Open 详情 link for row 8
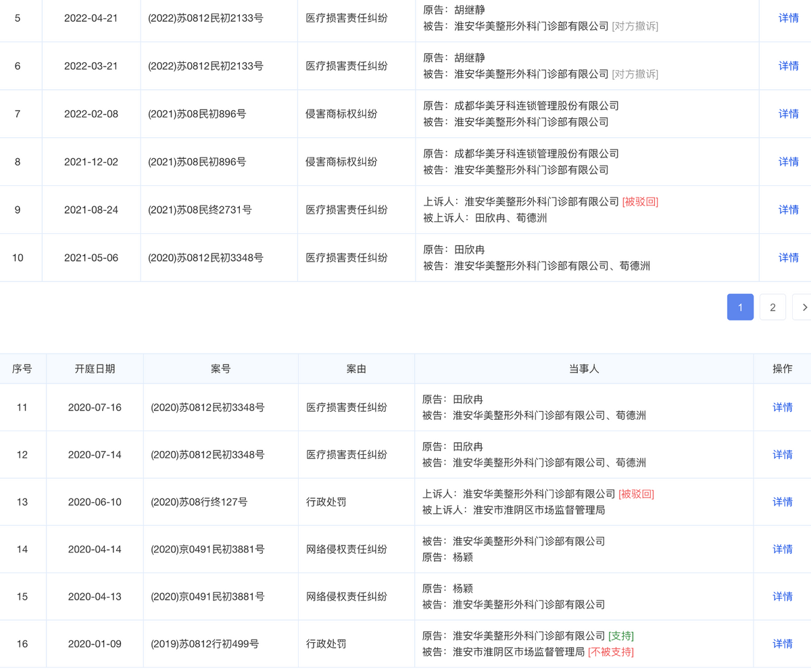The width and height of the screenshot is (811, 672). pyautogui.click(x=789, y=162)
